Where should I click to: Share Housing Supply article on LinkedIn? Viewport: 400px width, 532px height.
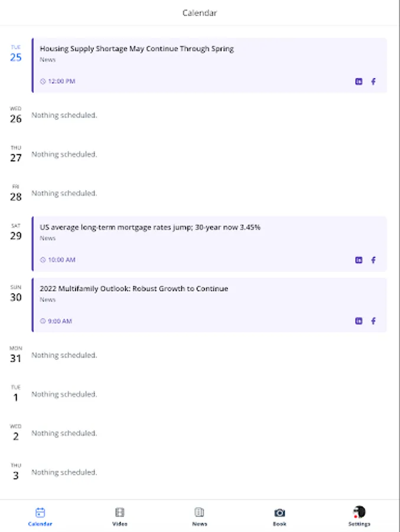click(359, 81)
